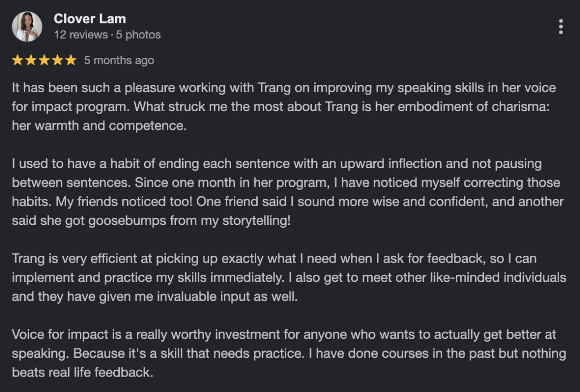Screen dimensions: 580x392
Task: Click the "12 reviews" count text
Action: [81, 35]
